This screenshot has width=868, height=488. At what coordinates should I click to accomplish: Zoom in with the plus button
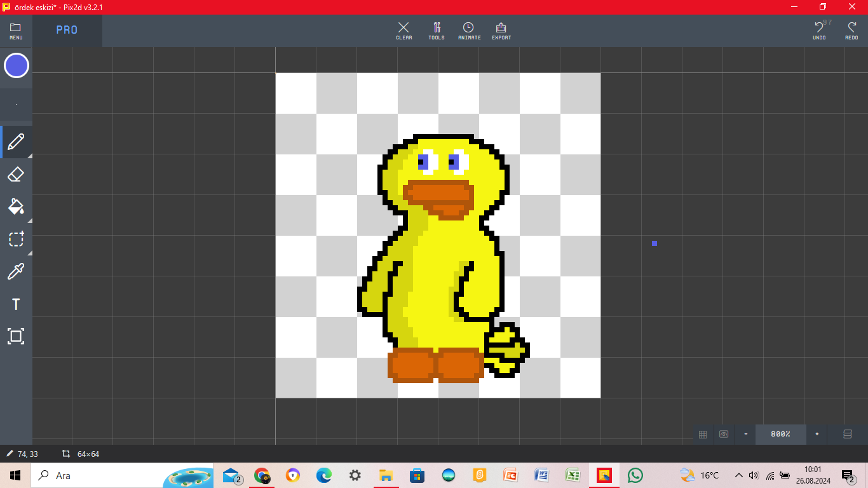(x=817, y=434)
